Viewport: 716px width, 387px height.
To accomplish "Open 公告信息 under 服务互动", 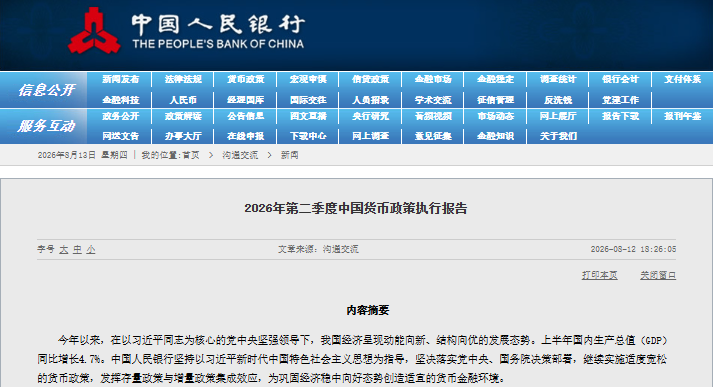I will tap(246, 116).
